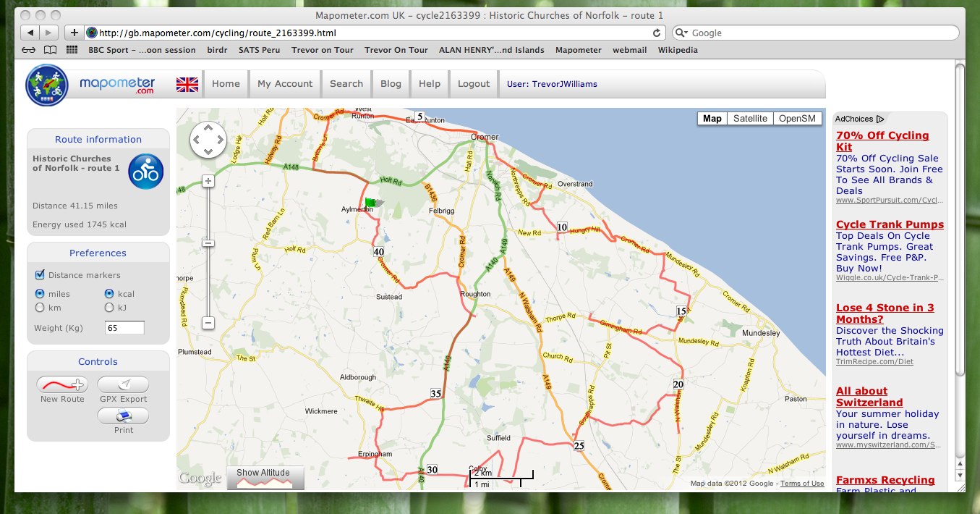Click the GPX Export icon
The width and height of the screenshot is (980, 514).
[x=123, y=384]
